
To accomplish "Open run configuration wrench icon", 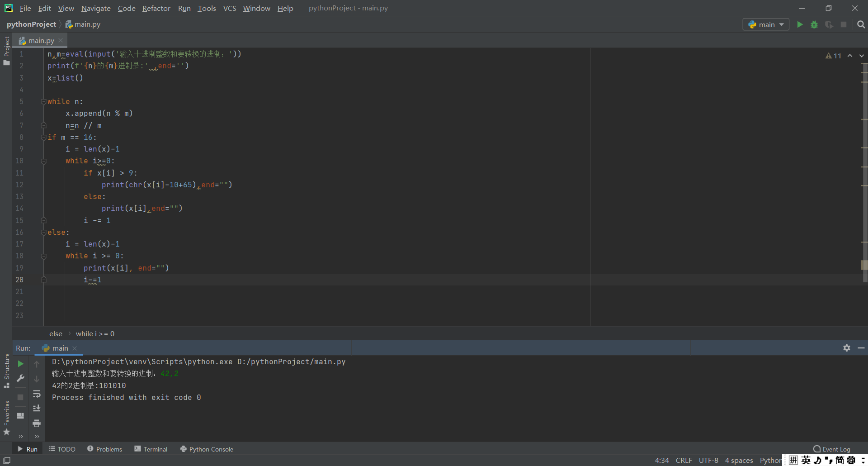I will (x=20, y=378).
